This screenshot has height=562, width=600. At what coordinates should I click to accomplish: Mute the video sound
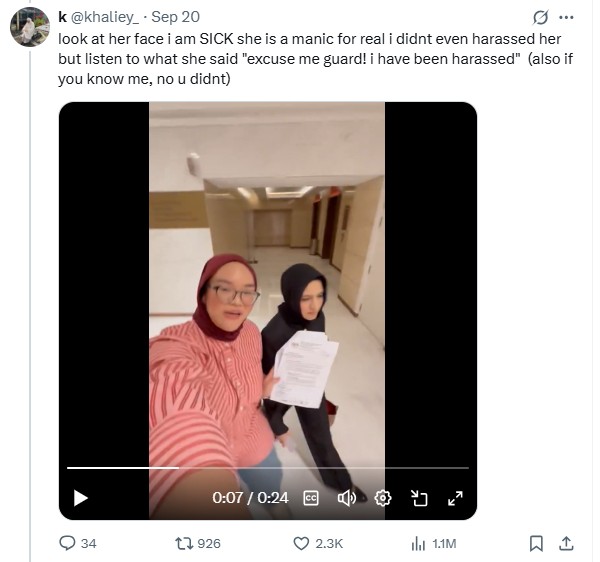pyautogui.click(x=347, y=498)
